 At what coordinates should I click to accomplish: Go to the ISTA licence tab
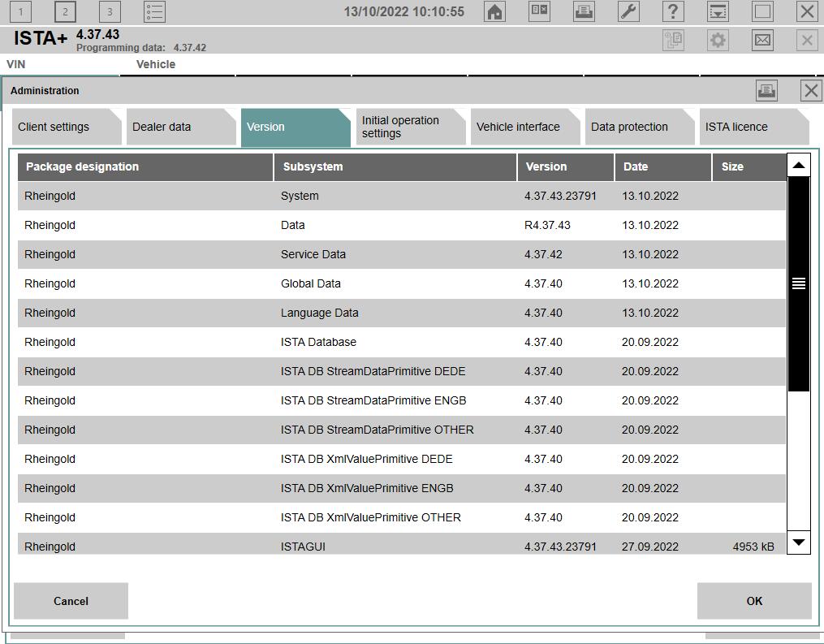click(x=754, y=127)
